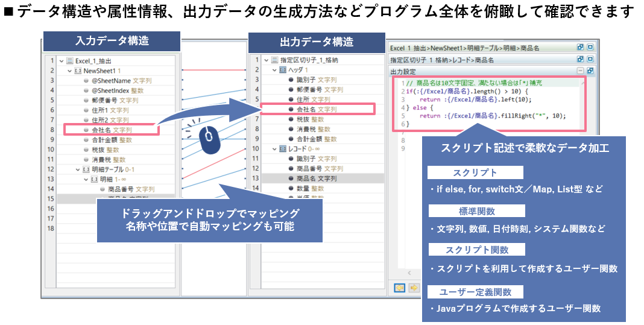This screenshot has width=644, height=325.
Task: Click the structure icon beside ヘッダ
Action: pyautogui.click(x=283, y=70)
